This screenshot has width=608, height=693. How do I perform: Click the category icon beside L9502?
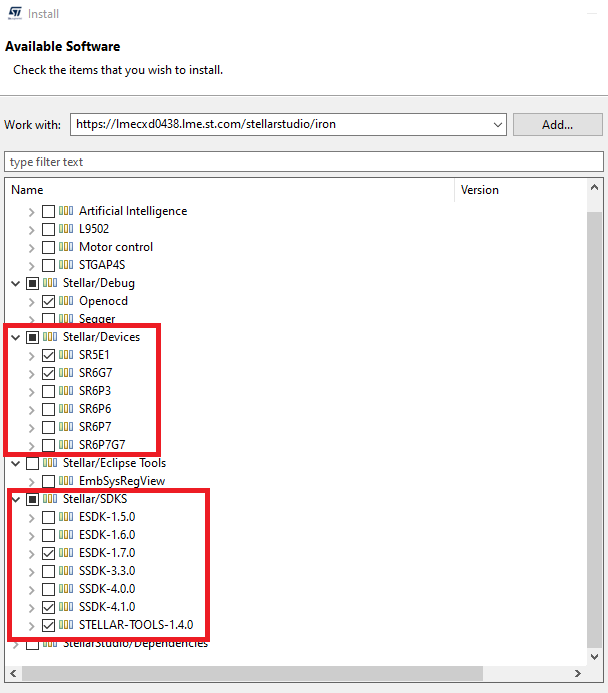[66, 228]
